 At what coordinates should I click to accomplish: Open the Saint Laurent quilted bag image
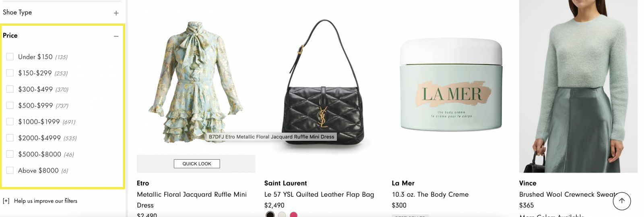click(x=323, y=83)
